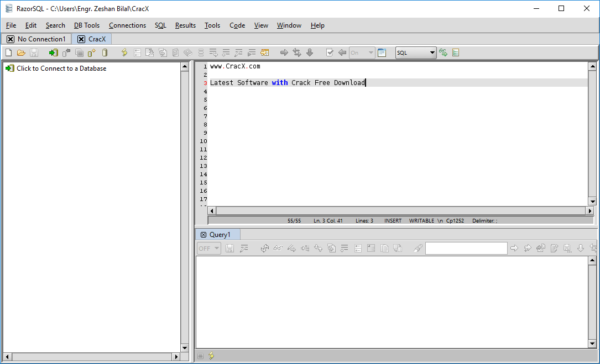Image resolution: width=600 pixels, height=364 pixels.
Task: Open the Window menu
Action: 289,25
